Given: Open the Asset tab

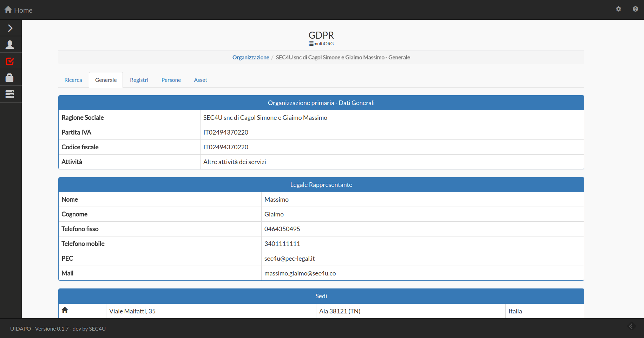Looking at the screenshot, I should (201, 80).
